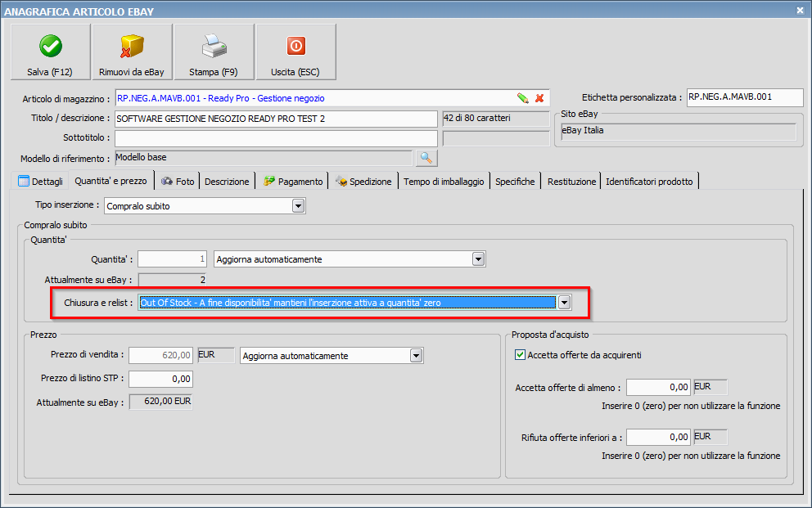Click the empty Sottotitolo field
Viewport: 812px width, 508px height.
click(276, 138)
